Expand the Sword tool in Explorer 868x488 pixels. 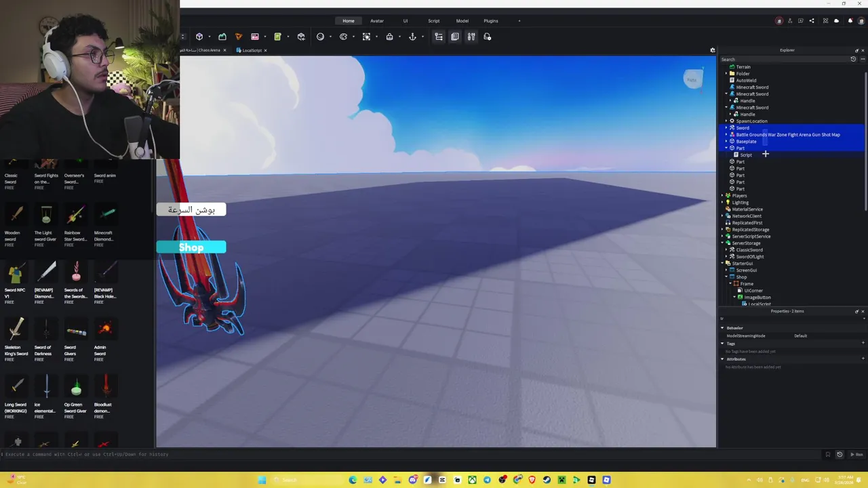tap(726, 128)
